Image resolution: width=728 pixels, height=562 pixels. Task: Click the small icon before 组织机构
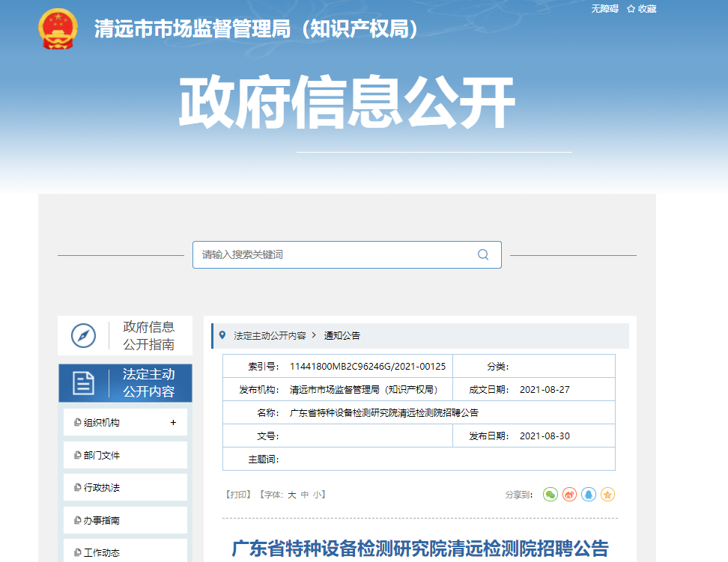pos(78,422)
